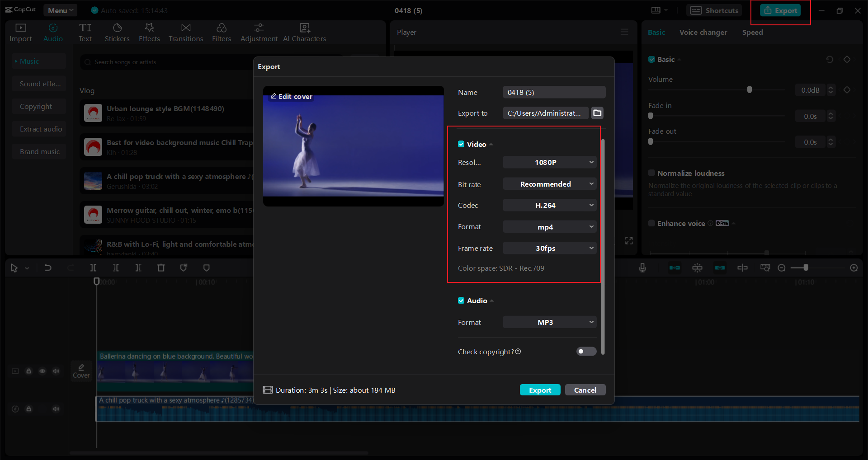The width and height of the screenshot is (868, 460).
Task: Adjust the Volume slider handle
Action: [x=750, y=90]
